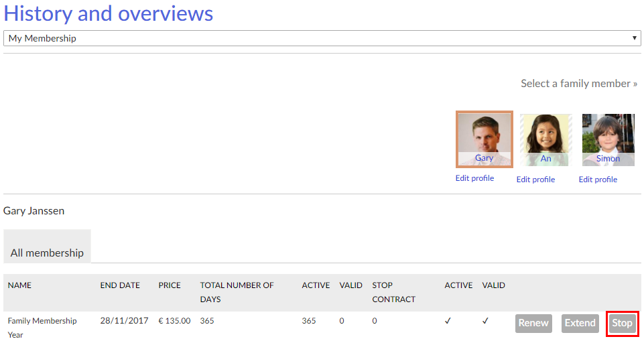Click the TOTAL NUMBER OF DAYS header
644x341 pixels.
(237, 292)
